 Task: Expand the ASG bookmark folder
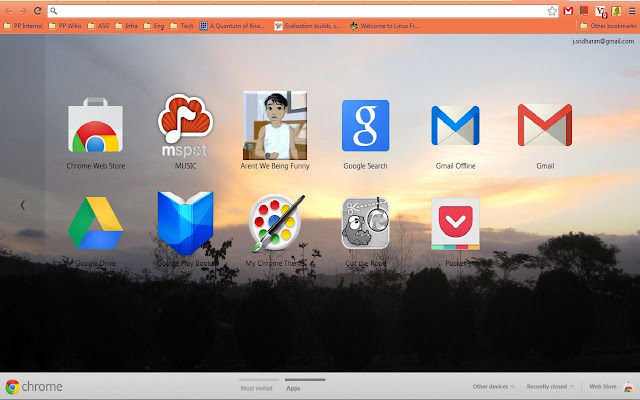[x=98, y=26]
